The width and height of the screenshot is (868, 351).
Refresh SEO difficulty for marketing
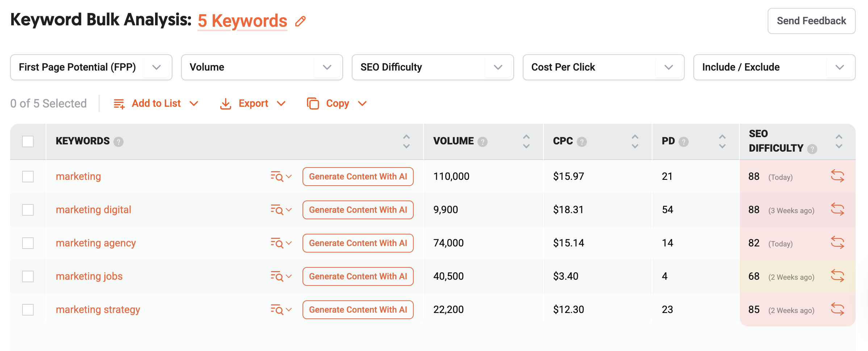[837, 176]
